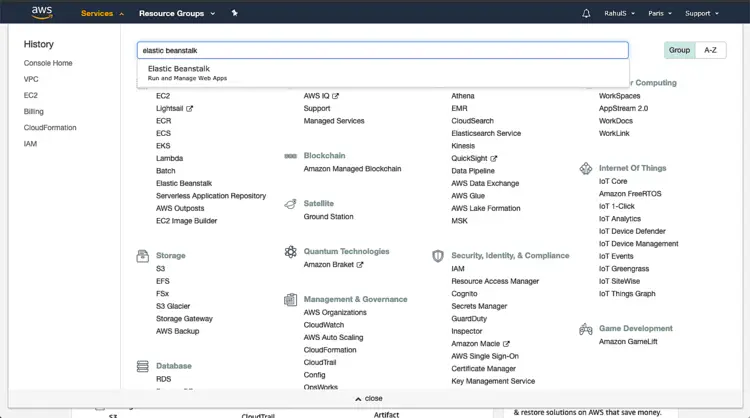Switch service view to A-Z
The image size is (750, 418).
point(710,50)
